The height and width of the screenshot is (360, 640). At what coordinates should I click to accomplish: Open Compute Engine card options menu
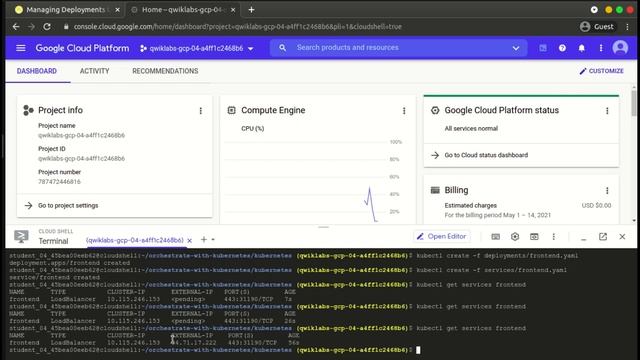pyautogui.click(x=404, y=111)
